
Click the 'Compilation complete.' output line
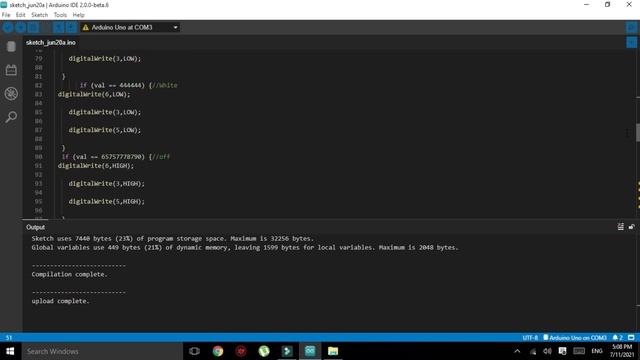point(69,274)
